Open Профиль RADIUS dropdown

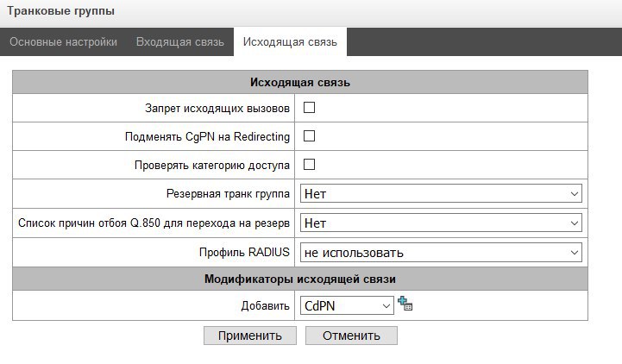coord(441,252)
